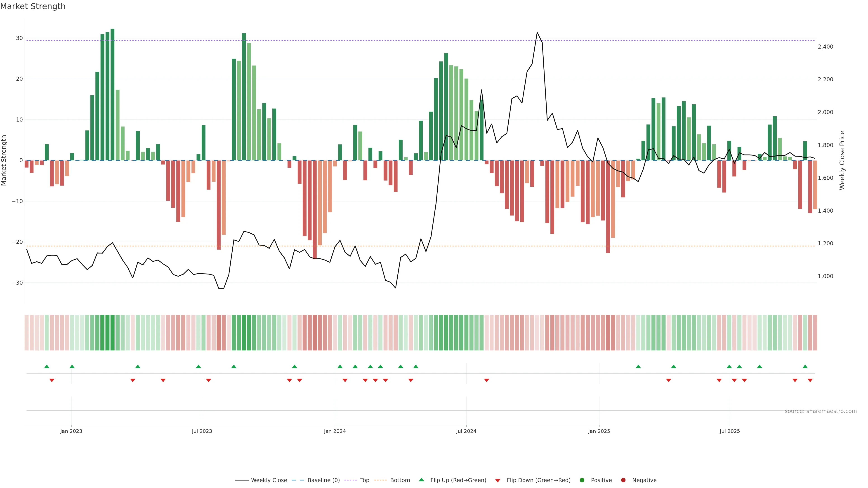
Task: Click the Jan 2024 x-axis label
Action: point(335,431)
